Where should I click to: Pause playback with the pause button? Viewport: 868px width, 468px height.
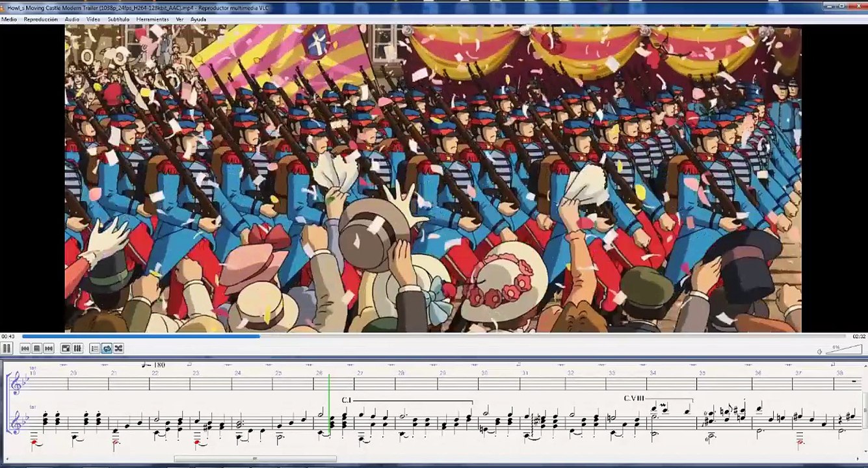point(7,348)
